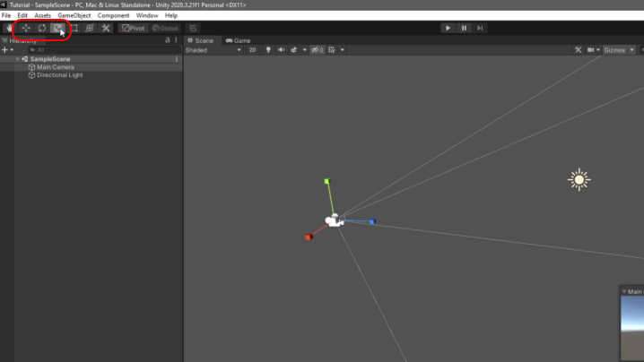
Task: Select the Rect transform tool
Action: pyautogui.click(x=74, y=28)
